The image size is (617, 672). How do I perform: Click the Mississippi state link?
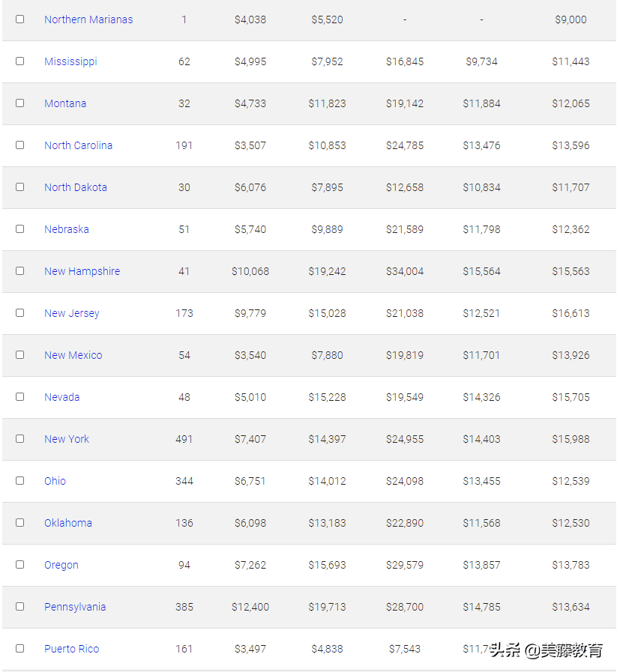pos(70,61)
